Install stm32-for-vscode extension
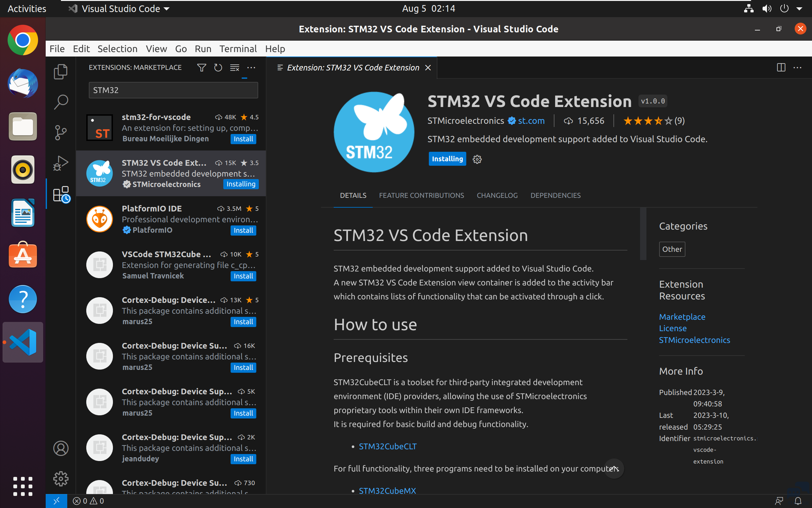Viewport: 812px width, 508px height. coord(243,139)
